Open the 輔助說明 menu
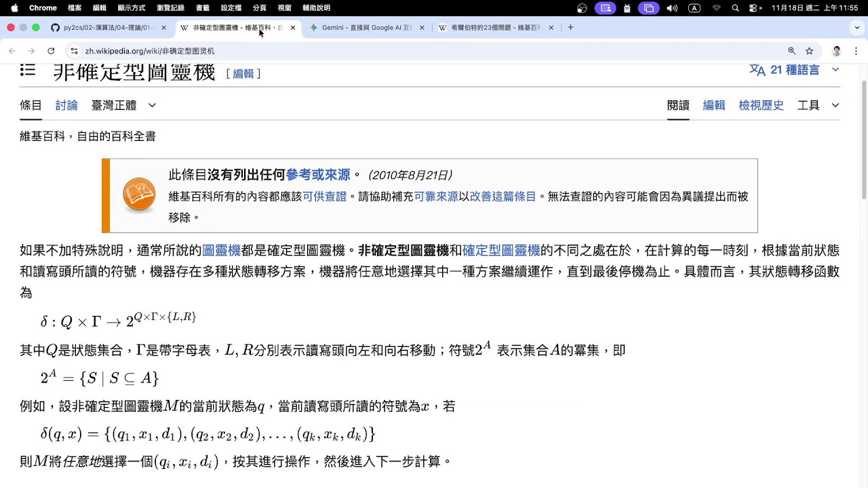 pyautogui.click(x=316, y=8)
